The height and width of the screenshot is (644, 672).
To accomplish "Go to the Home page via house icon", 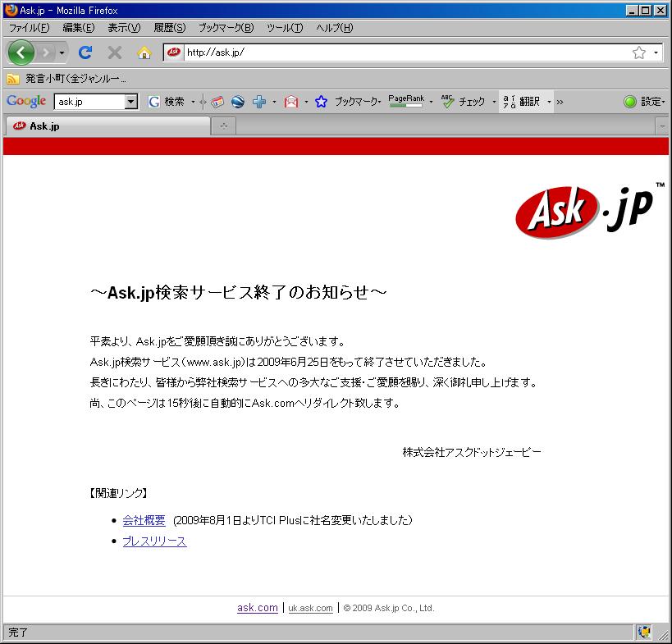I will point(144,53).
